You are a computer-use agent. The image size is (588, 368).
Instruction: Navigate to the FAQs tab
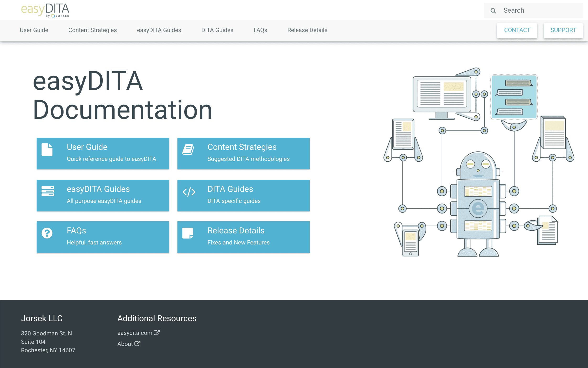pyautogui.click(x=260, y=30)
